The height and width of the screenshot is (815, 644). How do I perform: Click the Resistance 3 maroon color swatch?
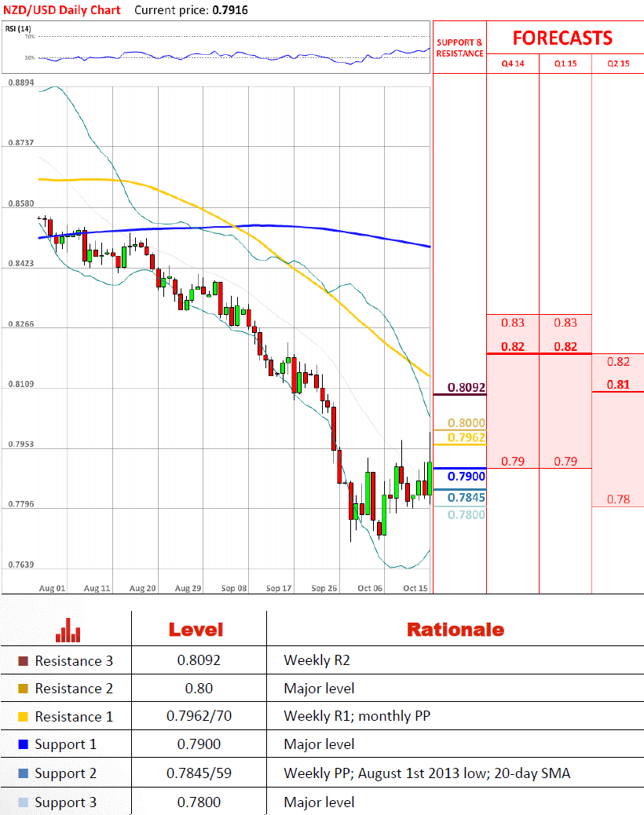point(23,661)
